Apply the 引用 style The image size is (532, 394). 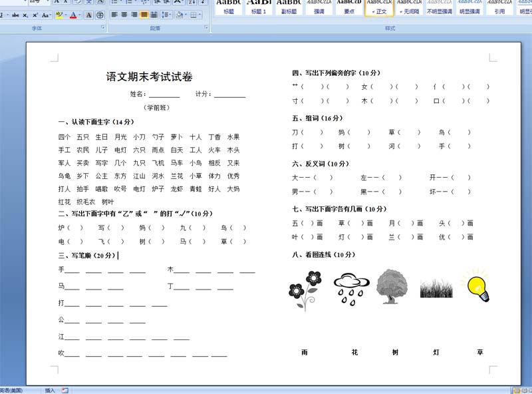coord(499,7)
